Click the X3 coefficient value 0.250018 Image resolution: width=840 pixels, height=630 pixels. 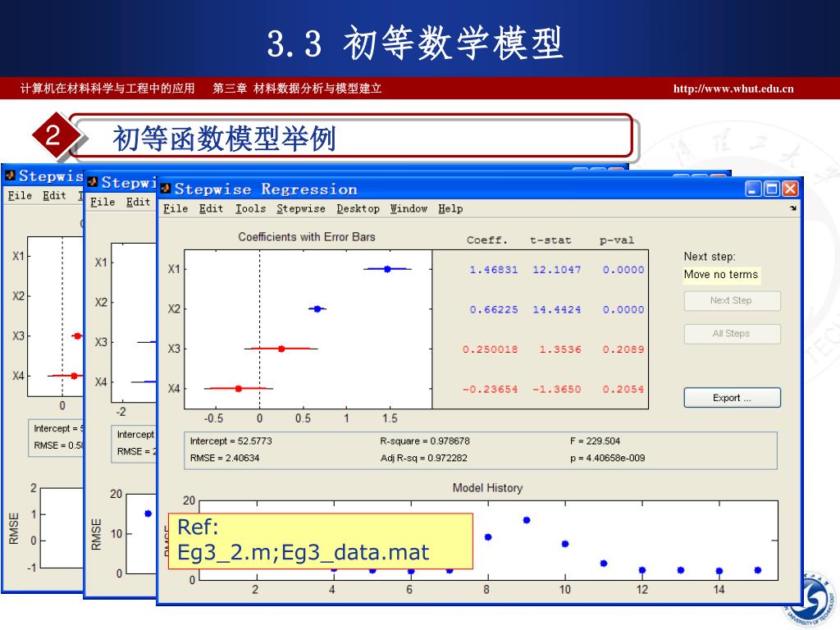[491, 349]
